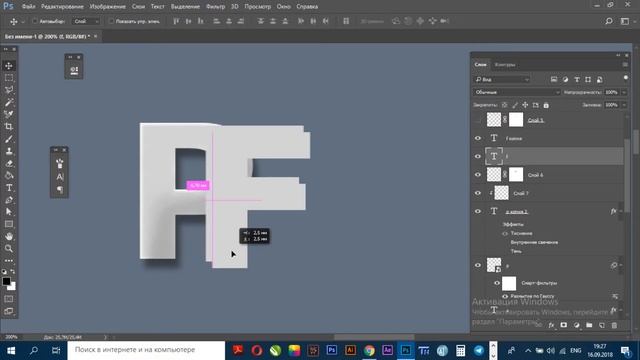Select the Zoom tool
Image resolution: width=640 pixels, height=360 pixels.
9,248
